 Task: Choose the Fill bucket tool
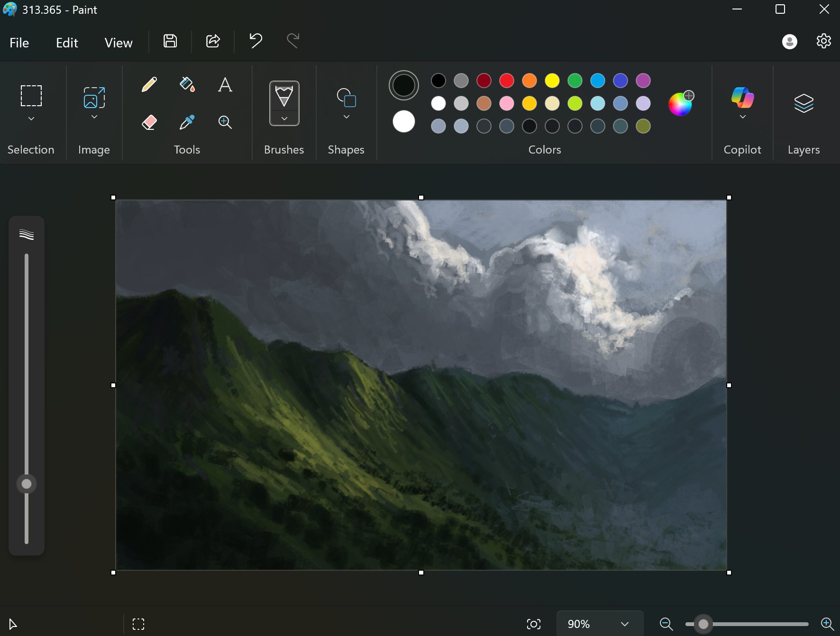click(x=187, y=85)
